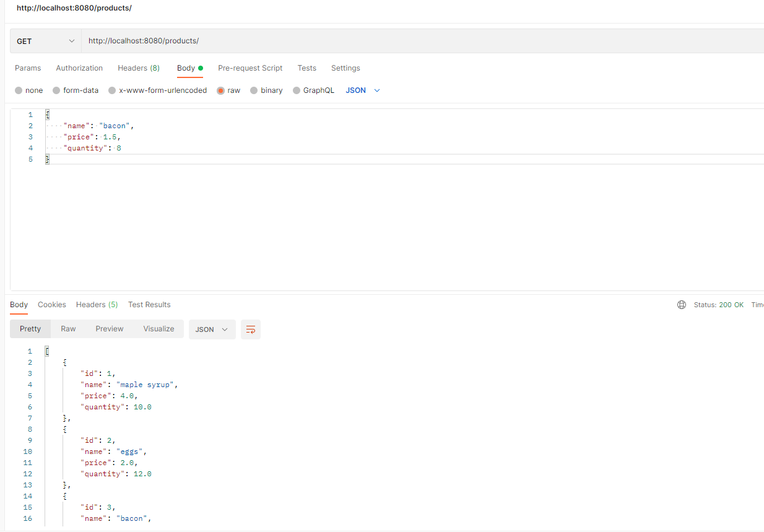Click the "eggs" name in response
Image resolution: width=764 pixels, height=532 pixels.
coord(129,451)
